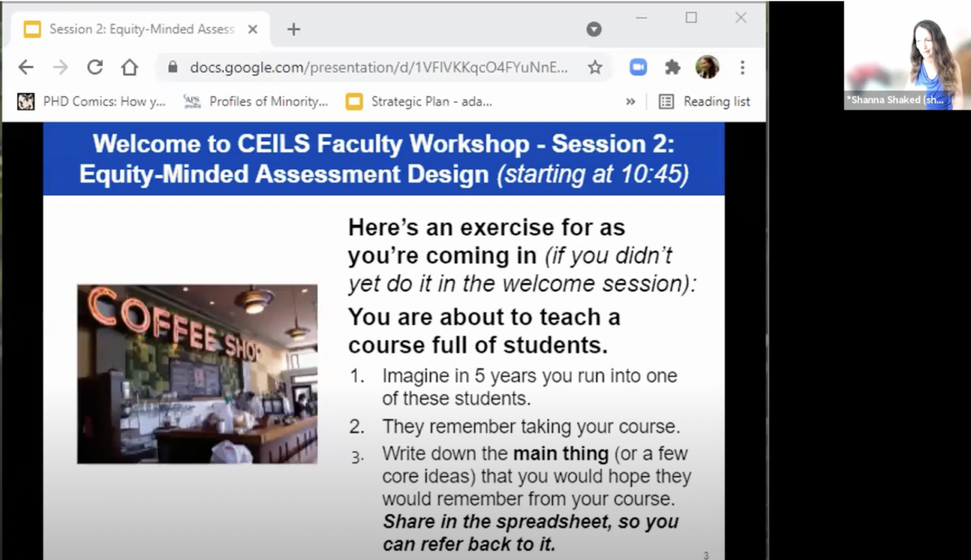
Task: Click the docs.google.com address bar
Action: (x=378, y=67)
